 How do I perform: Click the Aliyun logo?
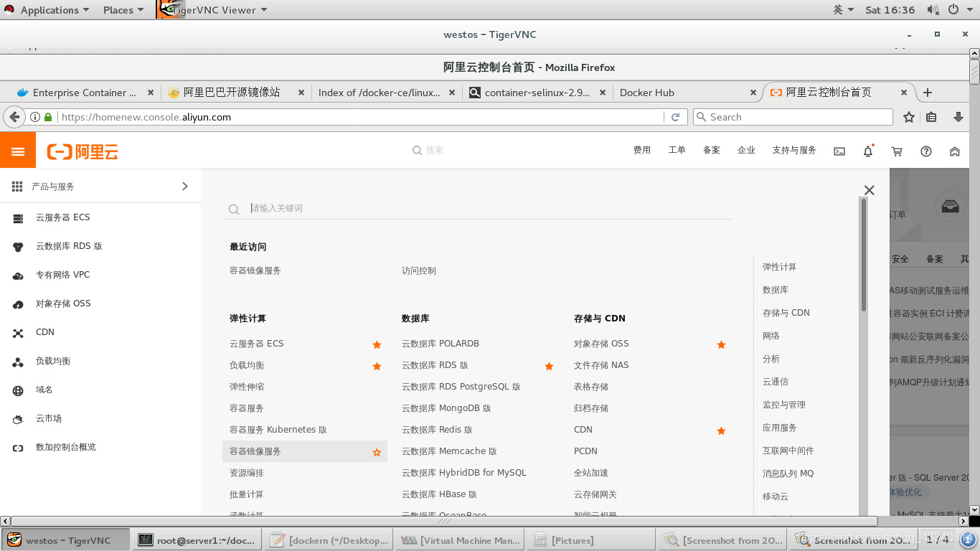(x=83, y=151)
